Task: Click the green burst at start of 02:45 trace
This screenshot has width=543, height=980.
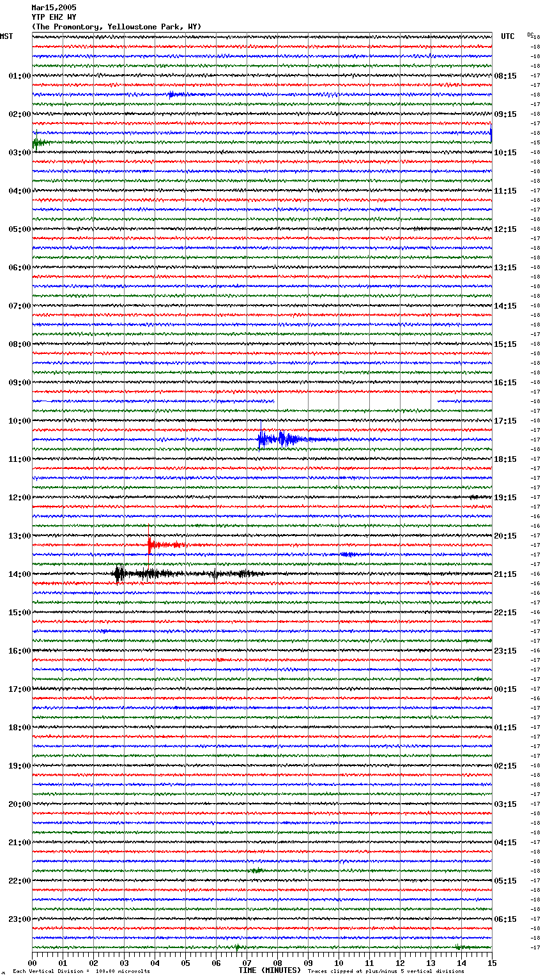Action: (x=39, y=142)
